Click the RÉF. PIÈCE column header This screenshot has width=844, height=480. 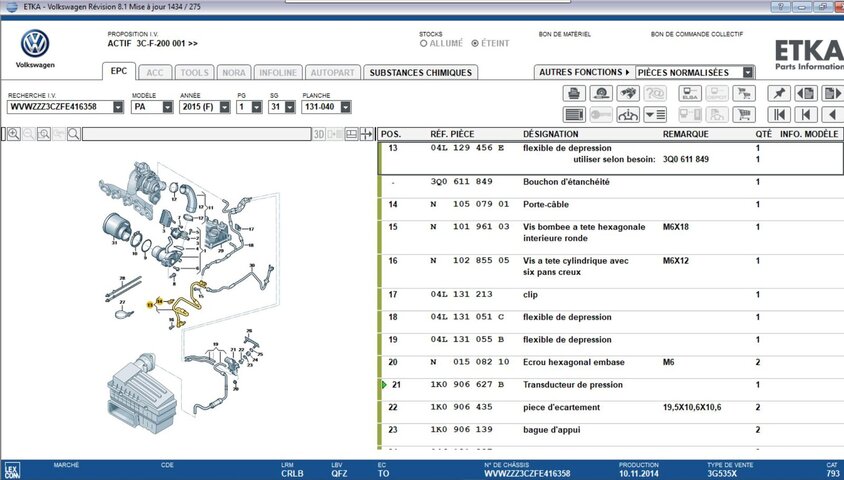(452, 134)
